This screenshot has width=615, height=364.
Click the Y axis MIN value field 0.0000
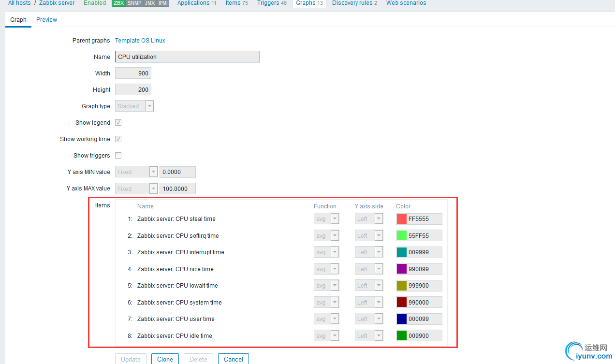click(177, 172)
